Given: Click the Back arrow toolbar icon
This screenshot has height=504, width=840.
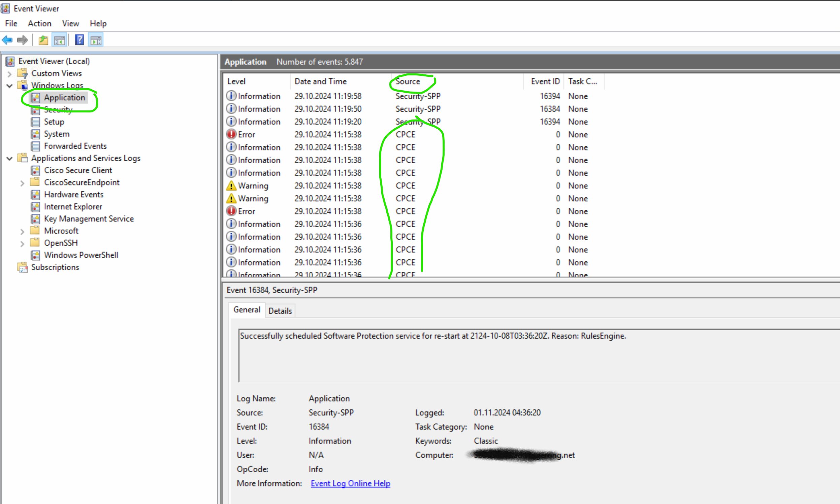Looking at the screenshot, I should [x=7, y=40].
